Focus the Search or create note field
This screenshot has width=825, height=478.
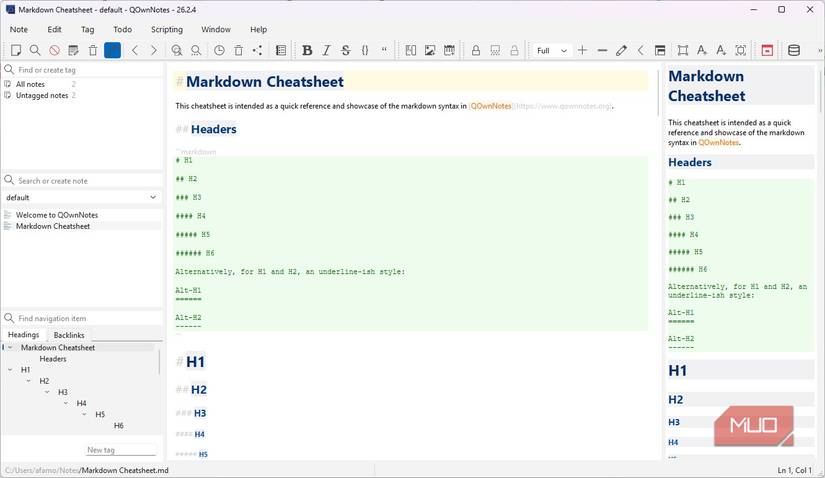[83, 181]
